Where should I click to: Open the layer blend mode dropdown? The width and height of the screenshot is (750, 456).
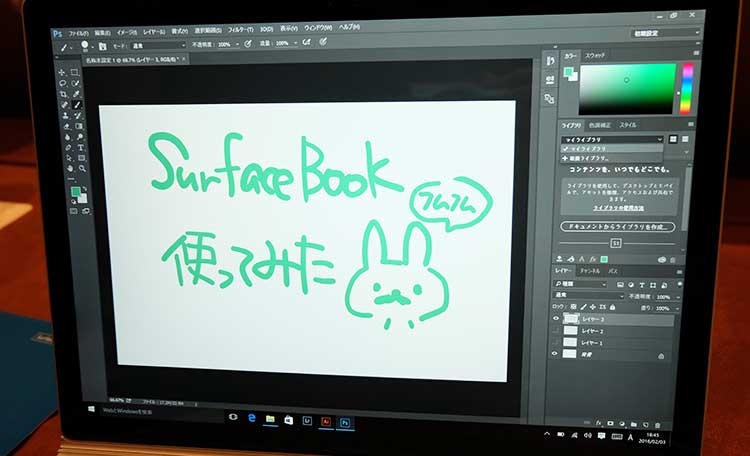click(588, 295)
